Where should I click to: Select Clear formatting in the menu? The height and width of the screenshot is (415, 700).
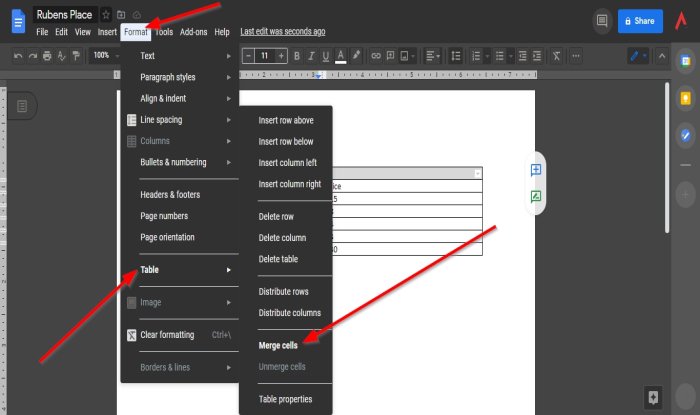point(180,335)
